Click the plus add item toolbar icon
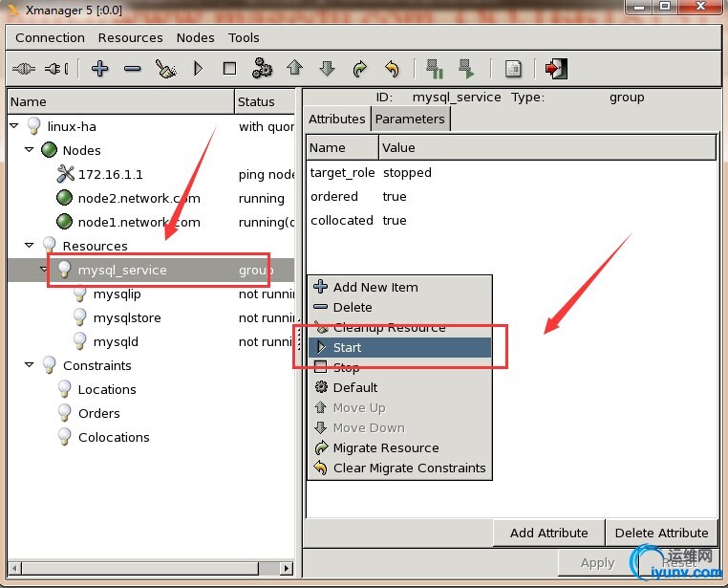 click(99, 69)
